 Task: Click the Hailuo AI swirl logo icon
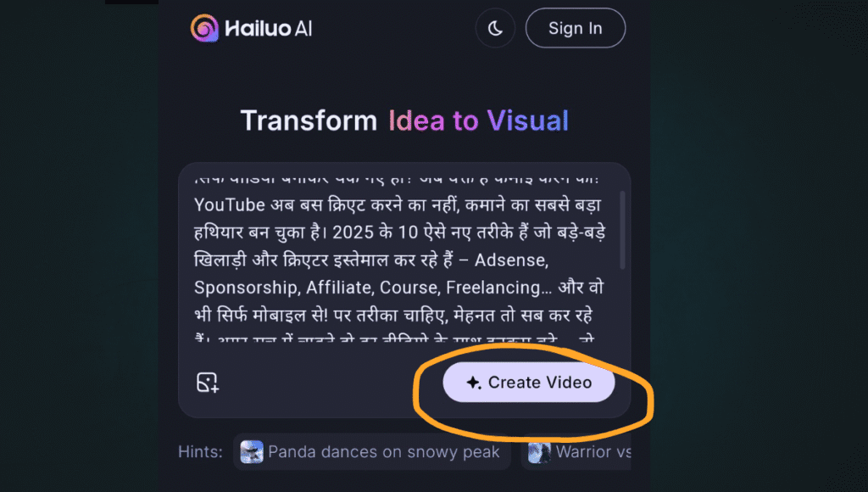click(204, 28)
